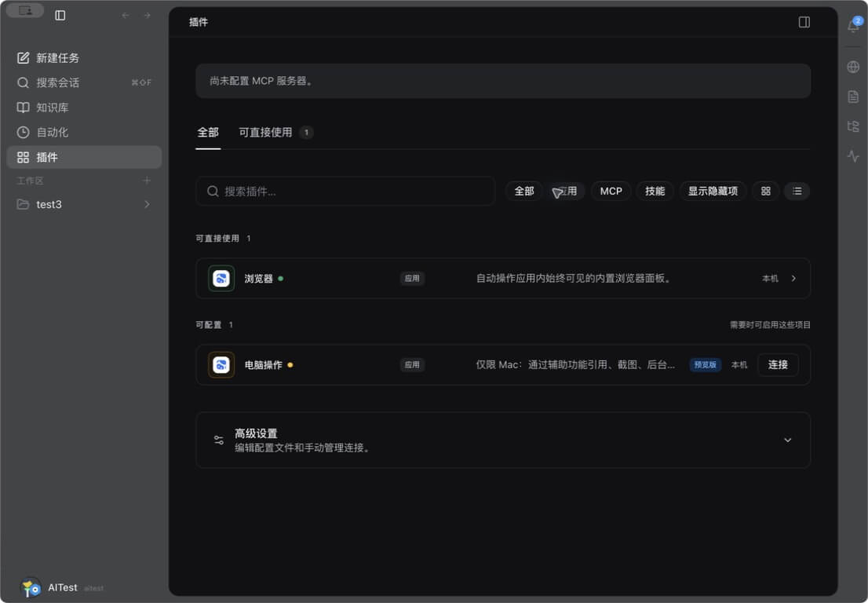Go forward with the right arrow
868x603 pixels.
(x=148, y=16)
